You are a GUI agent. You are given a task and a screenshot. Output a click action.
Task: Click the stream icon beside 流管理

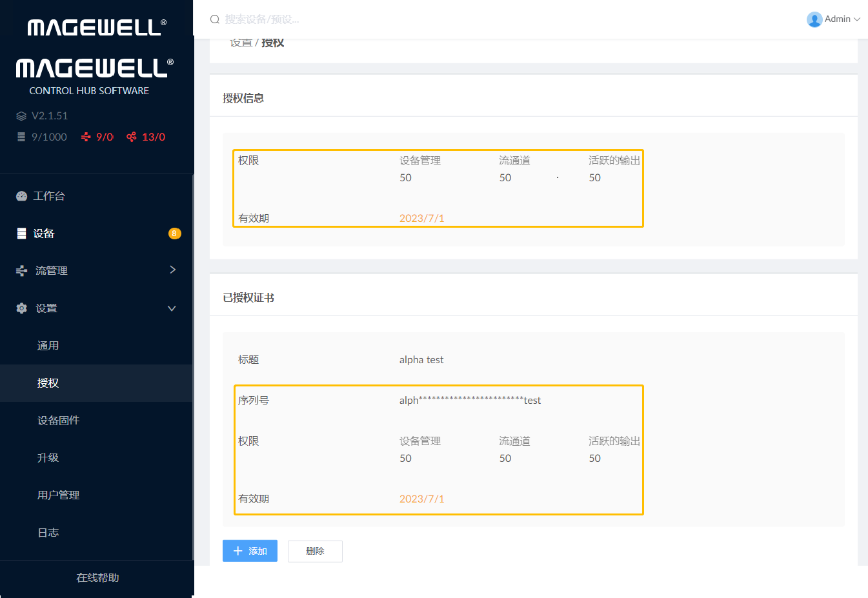[x=21, y=271]
